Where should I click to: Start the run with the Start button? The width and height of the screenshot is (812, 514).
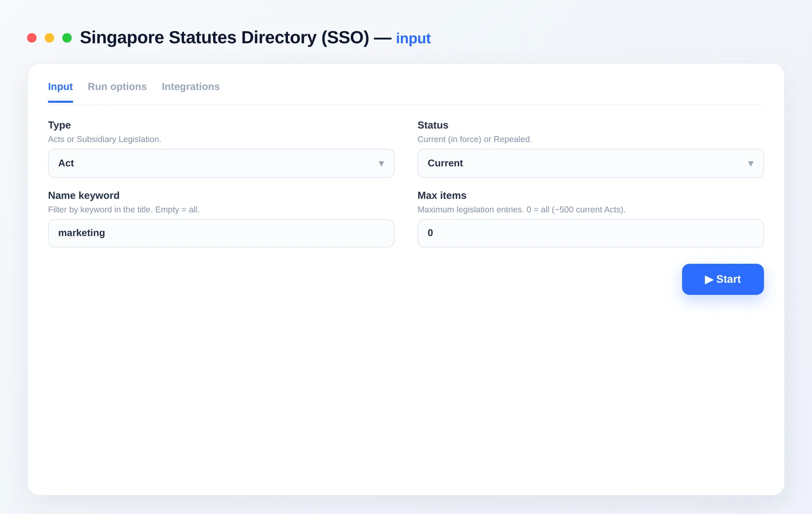point(723,279)
